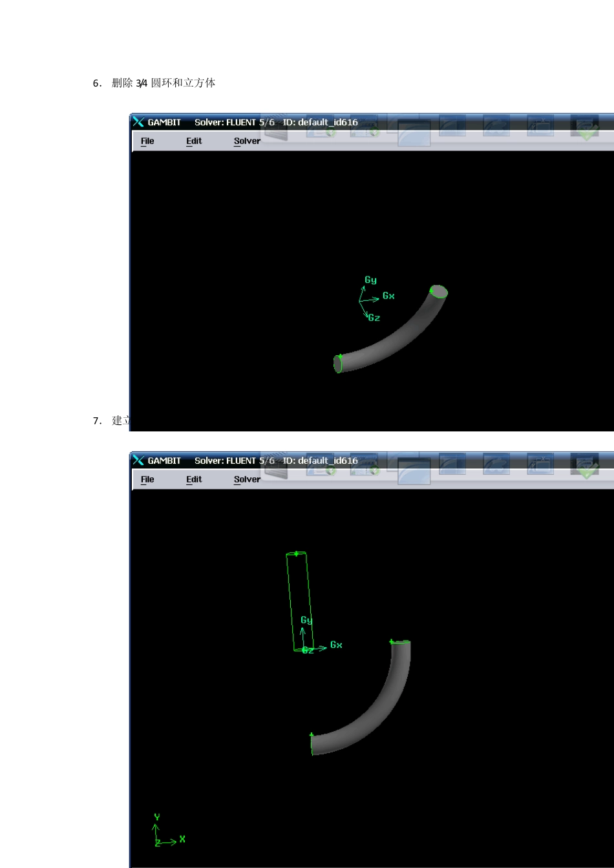Open File menu in lower GAMBIT window
This screenshot has width=614, height=868.
tap(147, 479)
